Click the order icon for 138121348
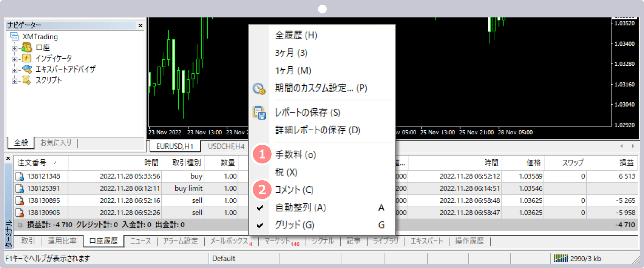644x268 pixels. (20, 176)
